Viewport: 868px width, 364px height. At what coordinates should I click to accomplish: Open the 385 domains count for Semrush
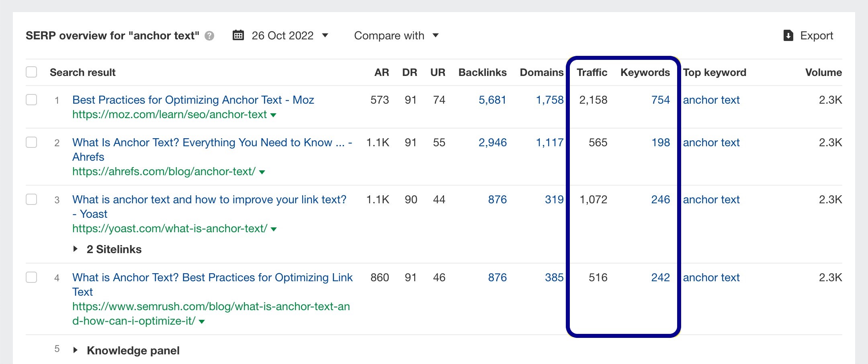[554, 277]
